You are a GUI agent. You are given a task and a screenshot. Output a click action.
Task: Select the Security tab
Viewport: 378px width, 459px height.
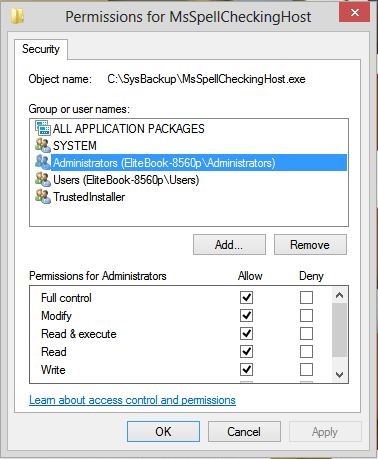[41, 49]
